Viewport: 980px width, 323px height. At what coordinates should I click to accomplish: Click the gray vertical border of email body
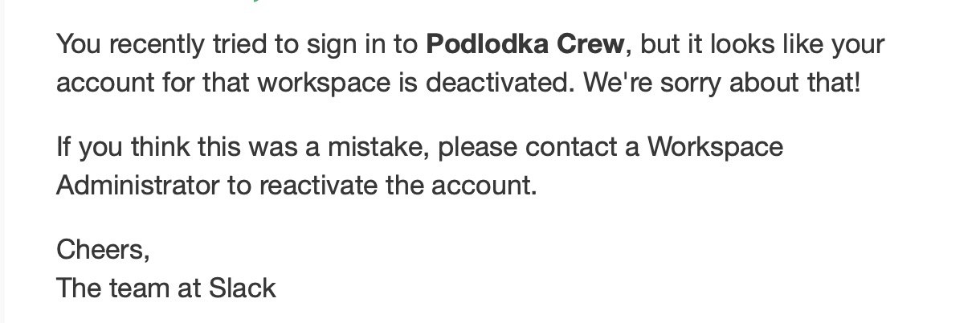click(2, 161)
